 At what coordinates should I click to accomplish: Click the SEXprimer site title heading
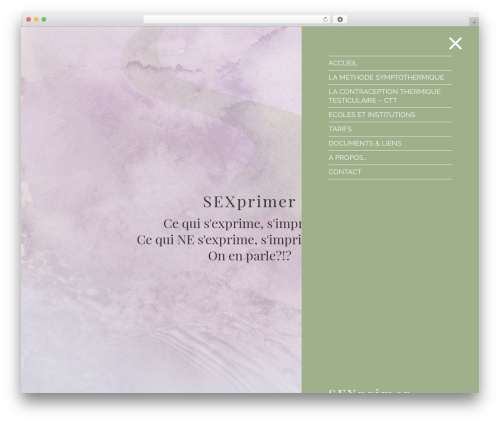pyautogui.click(x=249, y=202)
